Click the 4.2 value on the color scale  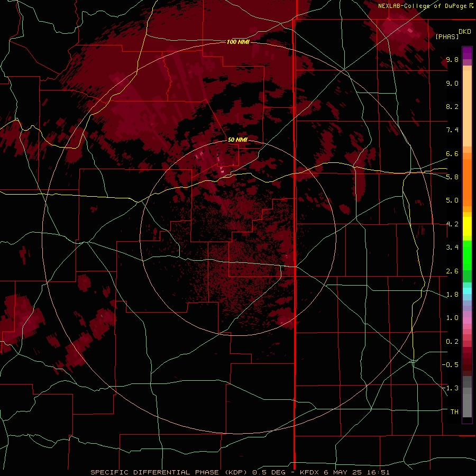452,224
